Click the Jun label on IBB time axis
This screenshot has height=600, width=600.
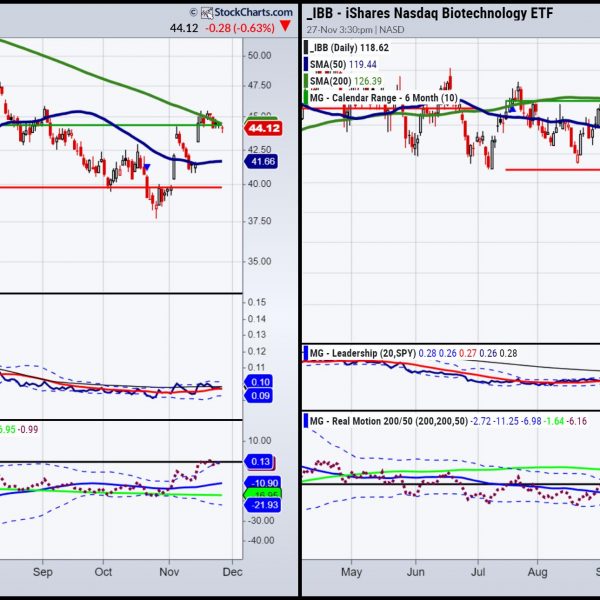(416, 572)
